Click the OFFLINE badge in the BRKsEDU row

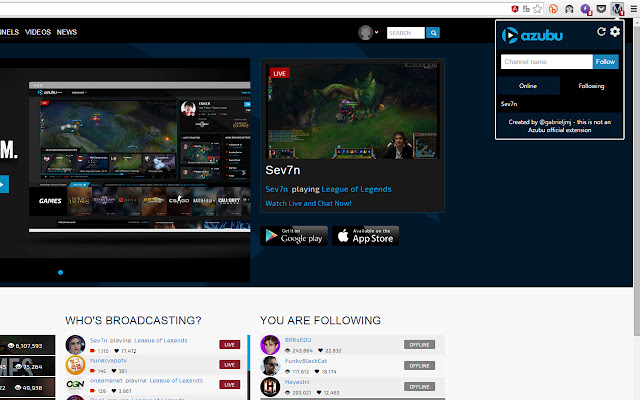point(419,345)
